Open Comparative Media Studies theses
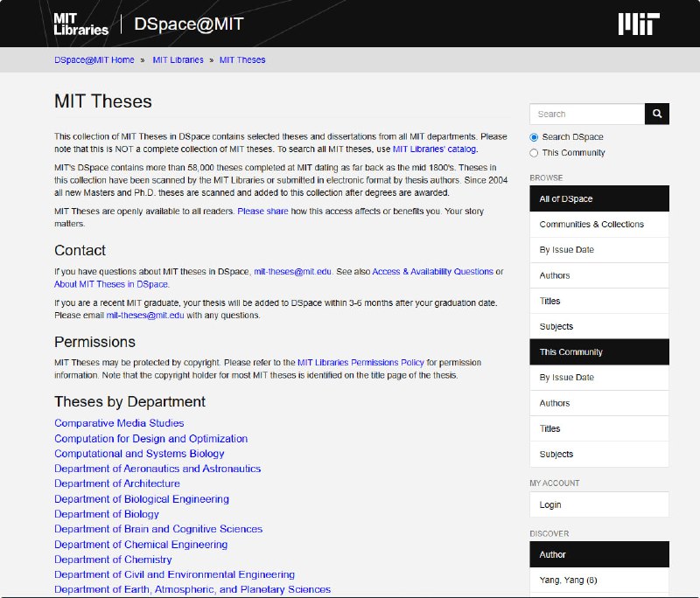The image size is (700, 598). tap(119, 423)
